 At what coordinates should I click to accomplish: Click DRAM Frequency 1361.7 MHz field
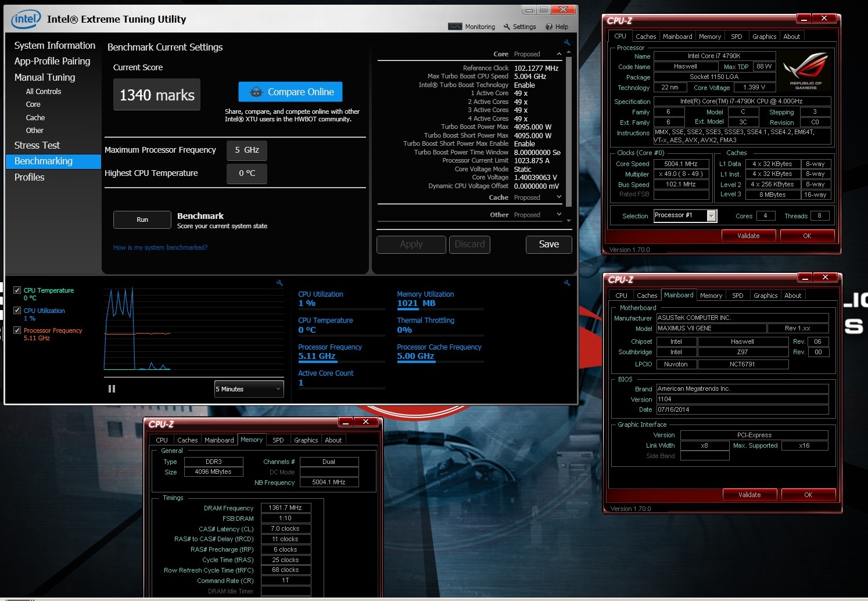286,508
